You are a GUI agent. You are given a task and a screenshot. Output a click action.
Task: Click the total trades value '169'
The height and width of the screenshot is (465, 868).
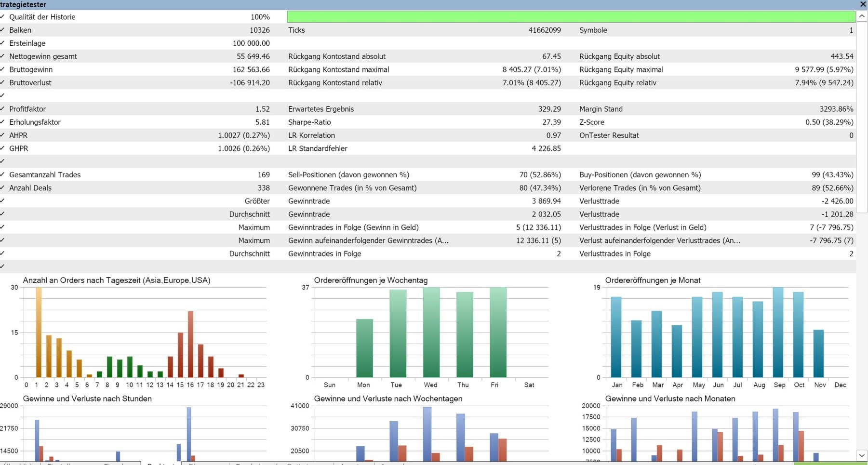coord(264,175)
